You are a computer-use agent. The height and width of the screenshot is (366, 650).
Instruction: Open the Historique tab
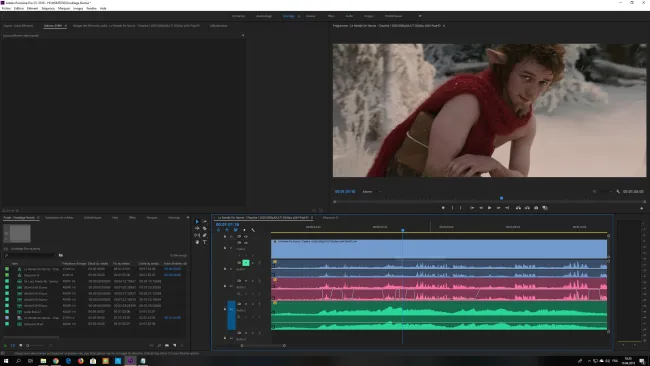174,218
